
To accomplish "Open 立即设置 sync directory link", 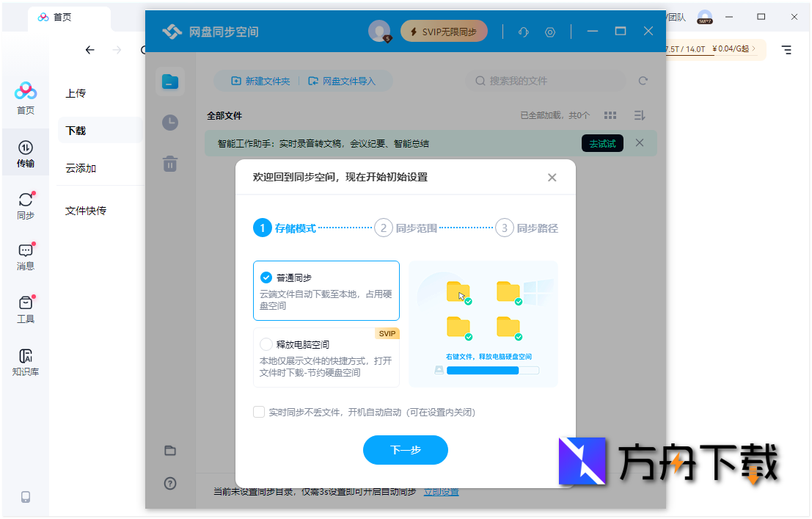I will tap(442, 491).
